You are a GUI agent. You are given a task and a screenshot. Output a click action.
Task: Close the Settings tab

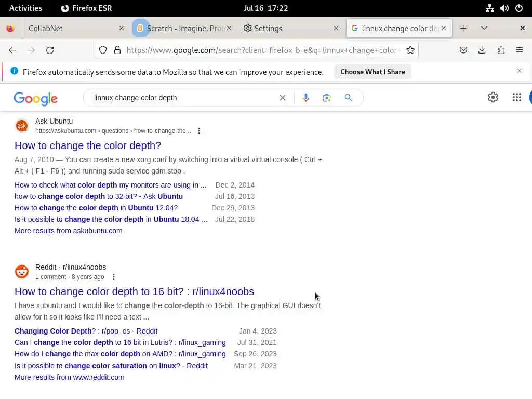pos(336,29)
